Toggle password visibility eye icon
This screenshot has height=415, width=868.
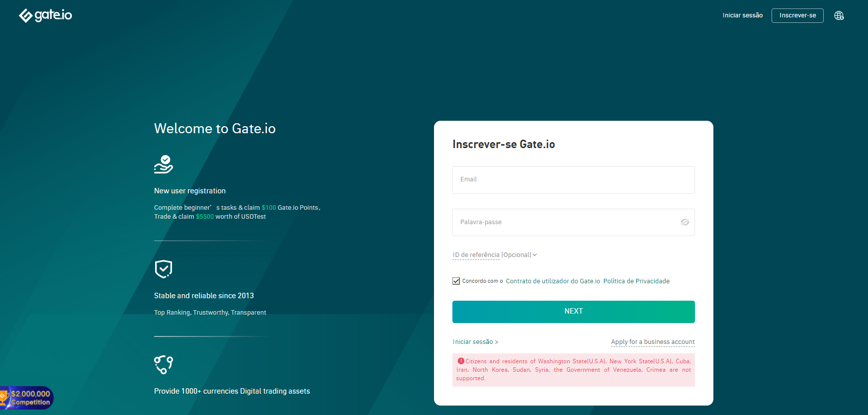coord(685,222)
